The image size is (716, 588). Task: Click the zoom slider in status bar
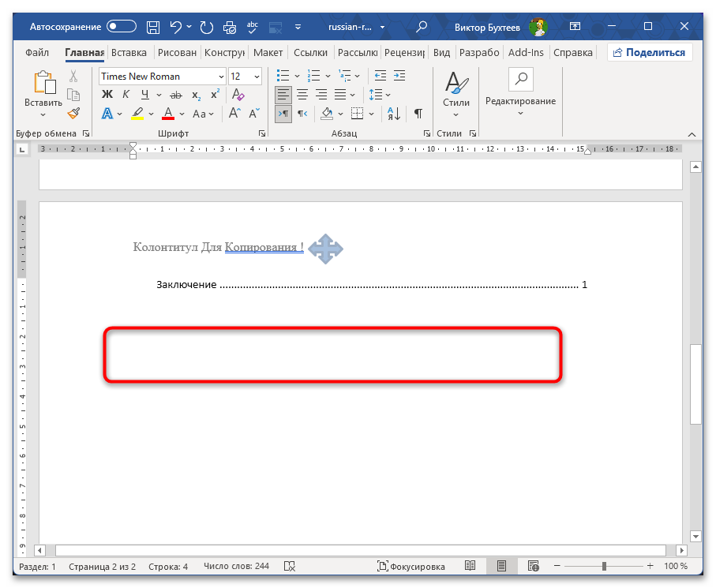604,566
